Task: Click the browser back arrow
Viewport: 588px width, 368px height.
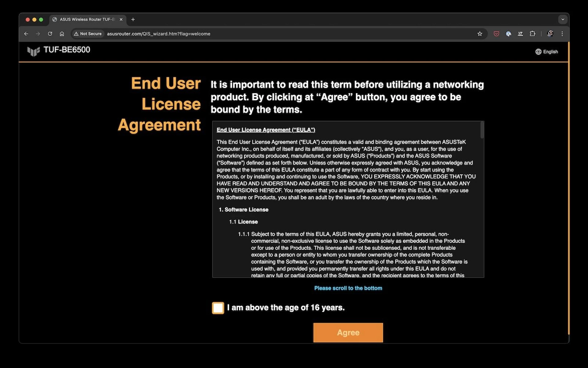Action: 26,34
